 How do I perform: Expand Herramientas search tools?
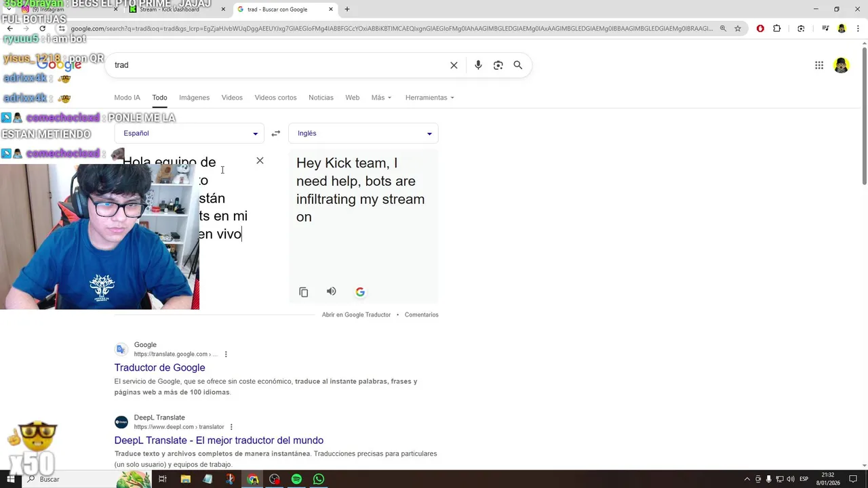[x=429, y=98]
